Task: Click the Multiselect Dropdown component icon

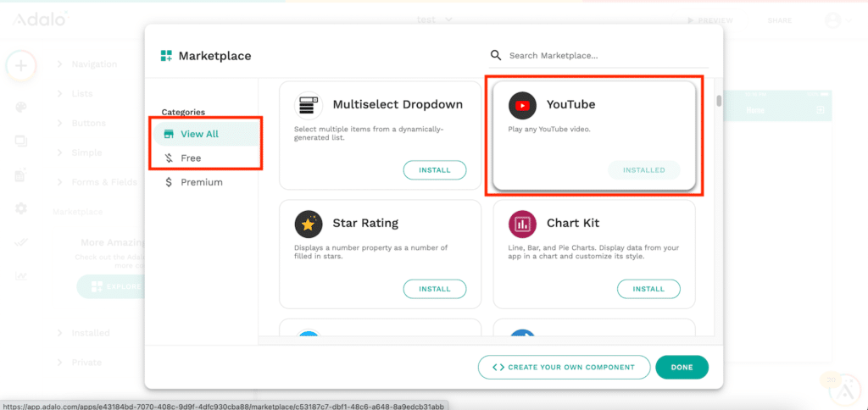Action: (309, 105)
